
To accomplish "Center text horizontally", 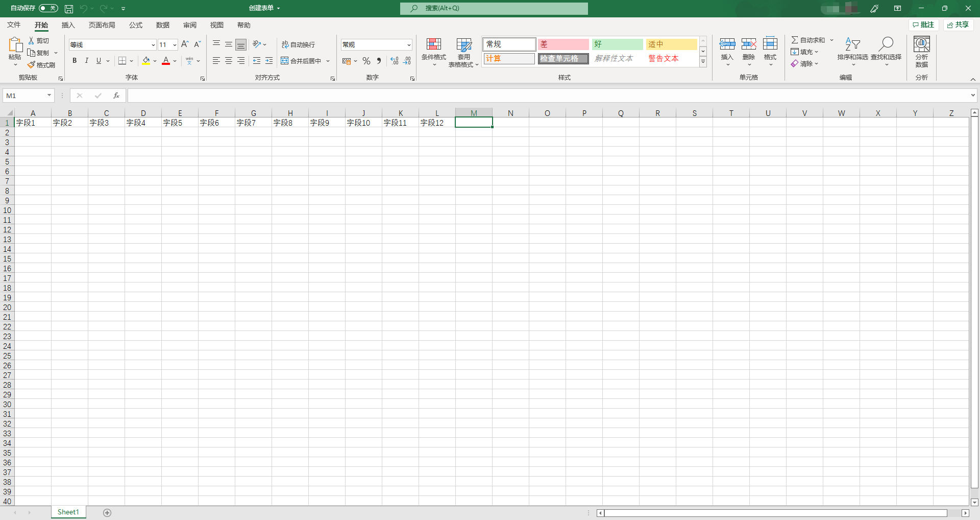I will (229, 61).
